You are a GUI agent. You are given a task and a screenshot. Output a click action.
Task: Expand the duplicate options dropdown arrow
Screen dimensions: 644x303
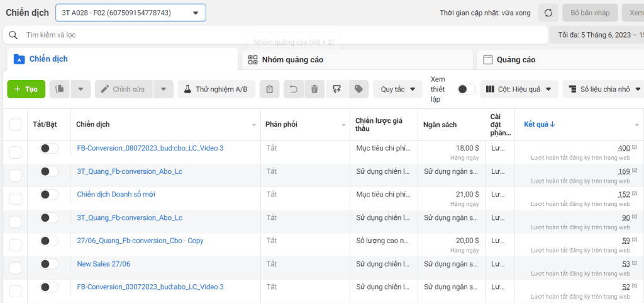click(x=80, y=89)
